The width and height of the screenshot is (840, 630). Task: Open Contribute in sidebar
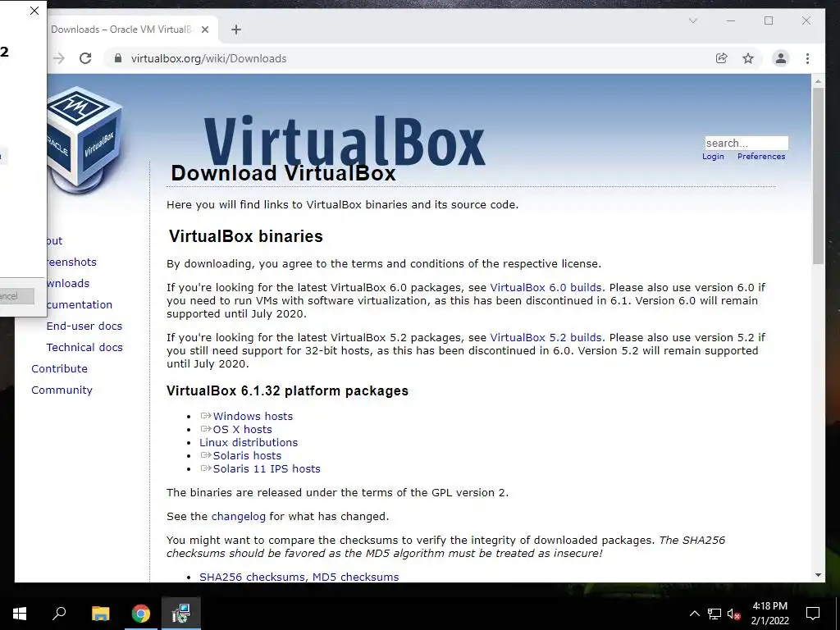pos(59,369)
